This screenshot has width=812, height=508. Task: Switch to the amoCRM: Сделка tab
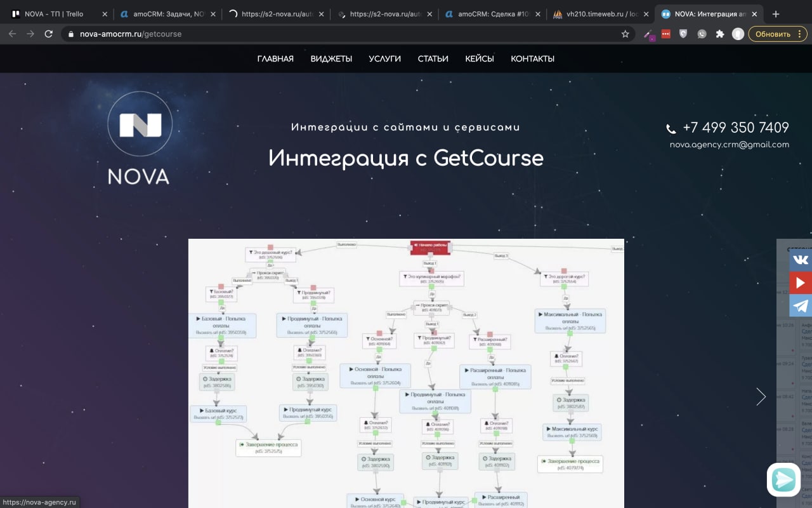tap(492, 14)
